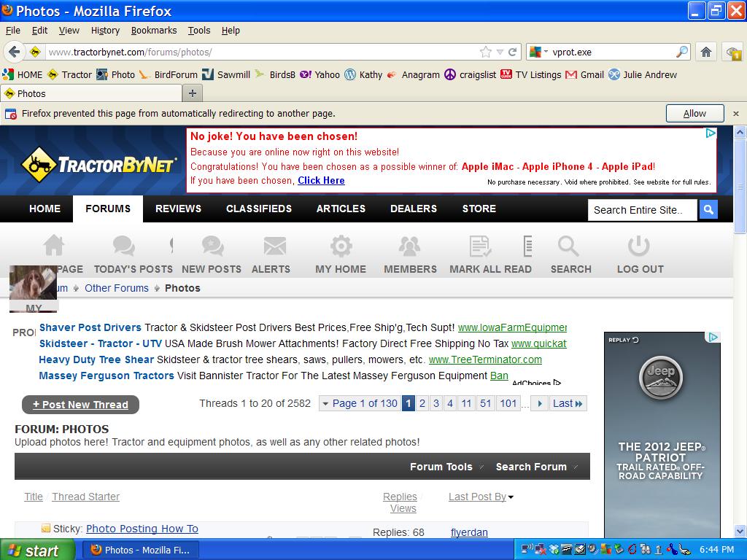747x560 pixels.
Task: Click the Photos - Mozilla Firefox taskbar button
Action: (142, 550)
